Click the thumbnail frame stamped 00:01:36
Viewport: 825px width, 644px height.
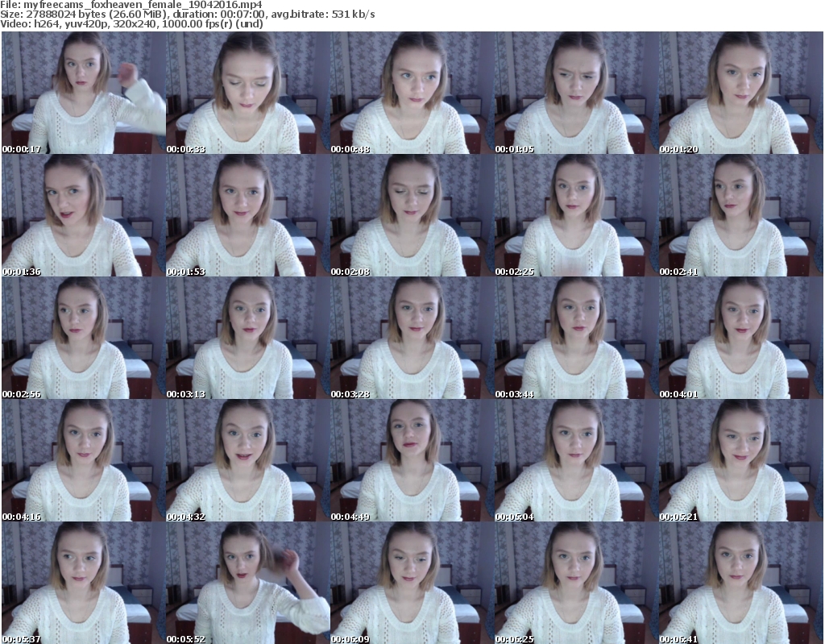(84, 215)
